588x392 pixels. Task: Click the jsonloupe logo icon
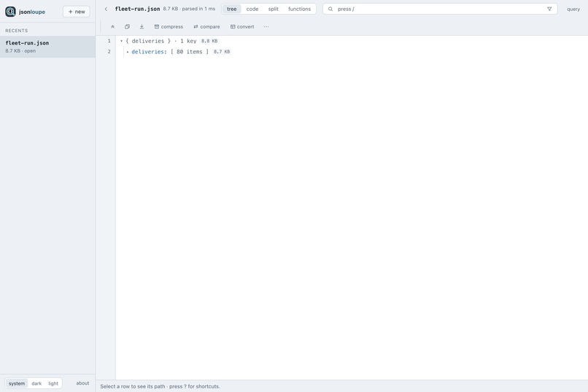tap(10, 12)
